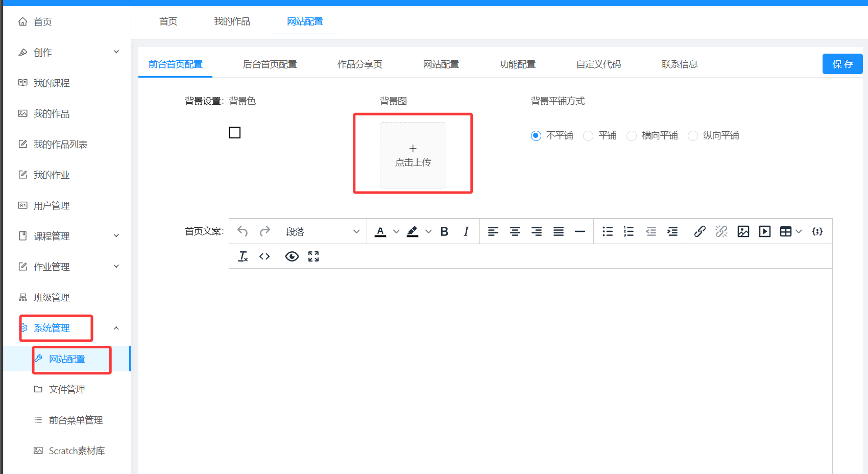Open the 背景色 color picker box
Screen dimensions: 868x474
[x=234, y=133]
